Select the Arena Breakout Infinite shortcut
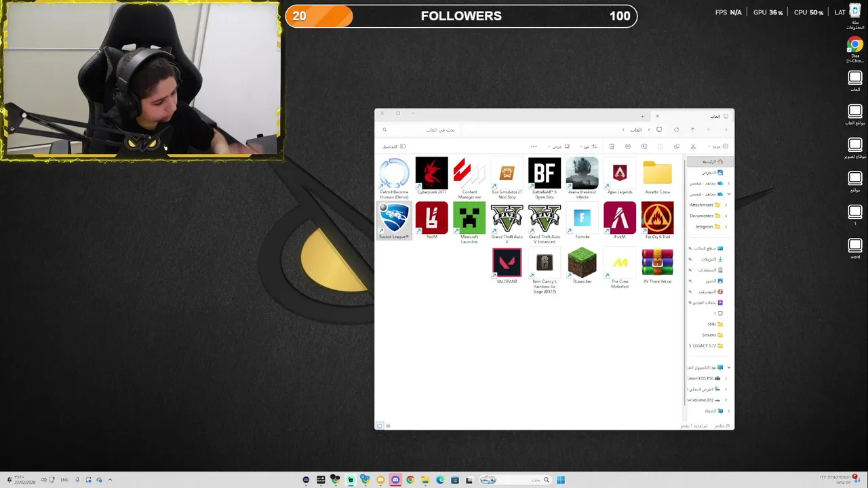The width and height of the screenshot is (868, 488). tap(582, 178)
